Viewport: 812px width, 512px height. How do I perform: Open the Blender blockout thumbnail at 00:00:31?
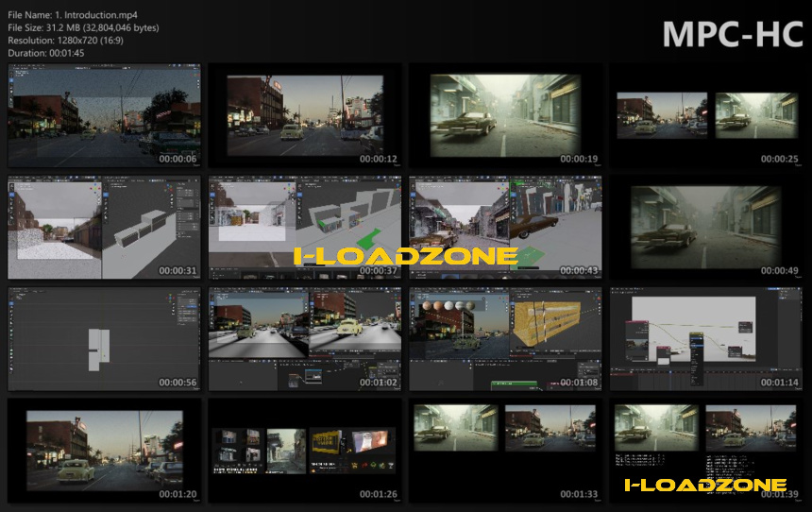point(104,227)
